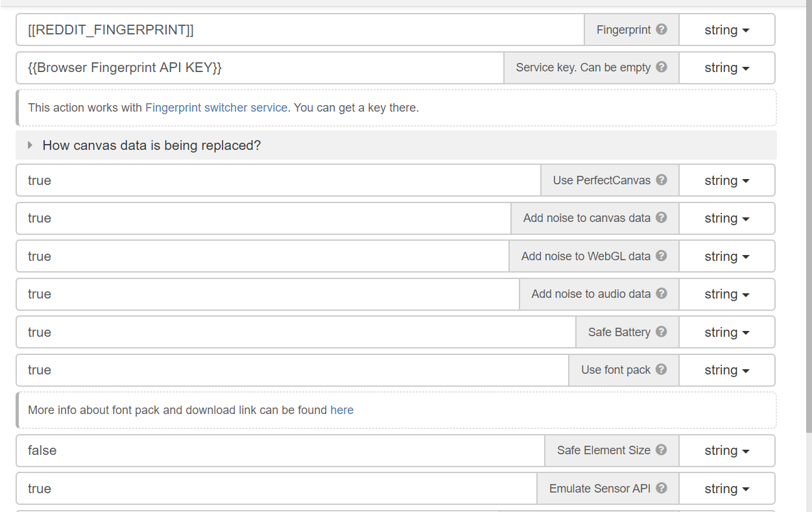Open the type dropdown for Safe Battery
The width and height of the screenshot is (812, 512).
coord(727,332)
